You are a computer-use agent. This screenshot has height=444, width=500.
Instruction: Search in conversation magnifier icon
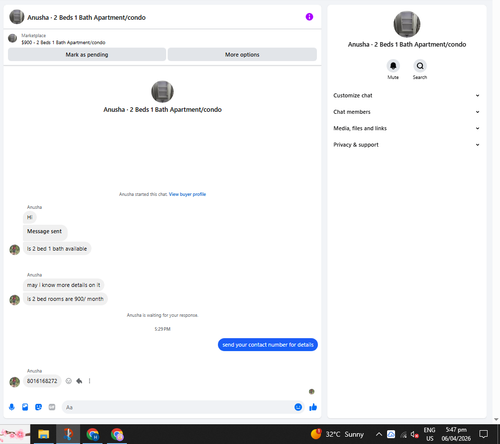pos(420,66)
